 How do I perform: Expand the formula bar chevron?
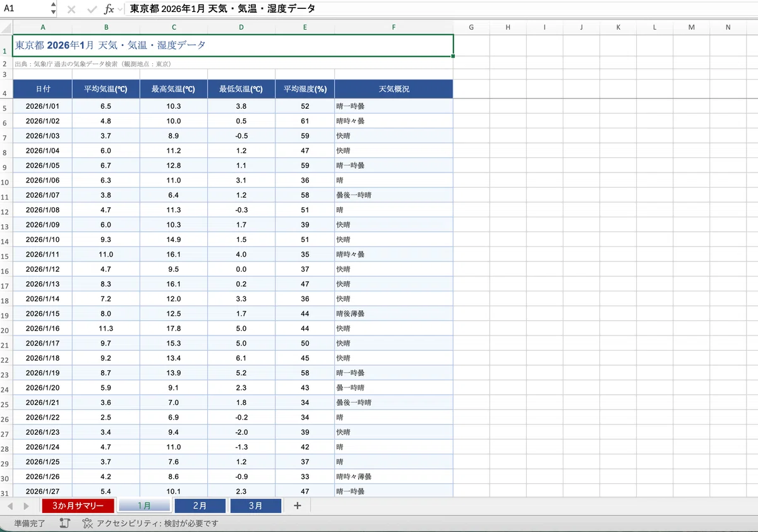tap(120, 9)
